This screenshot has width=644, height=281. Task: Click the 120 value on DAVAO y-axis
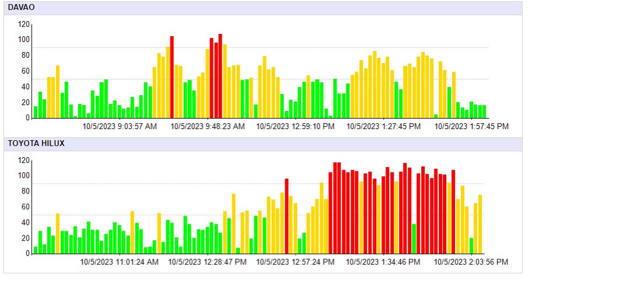[x=24, y=25]
